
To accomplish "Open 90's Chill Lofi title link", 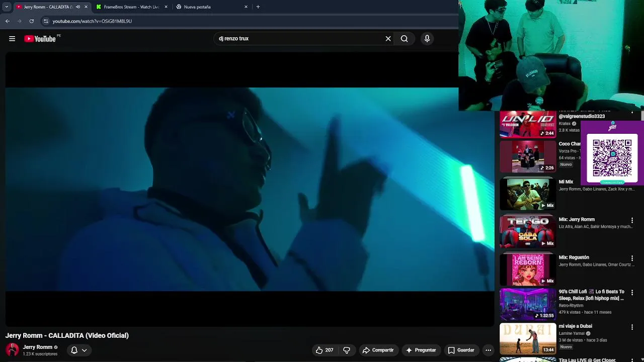I will [x=591, y=295].
